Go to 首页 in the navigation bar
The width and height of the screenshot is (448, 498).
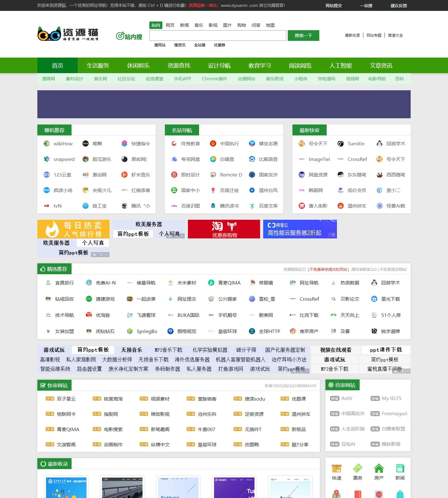pos(58,65)
